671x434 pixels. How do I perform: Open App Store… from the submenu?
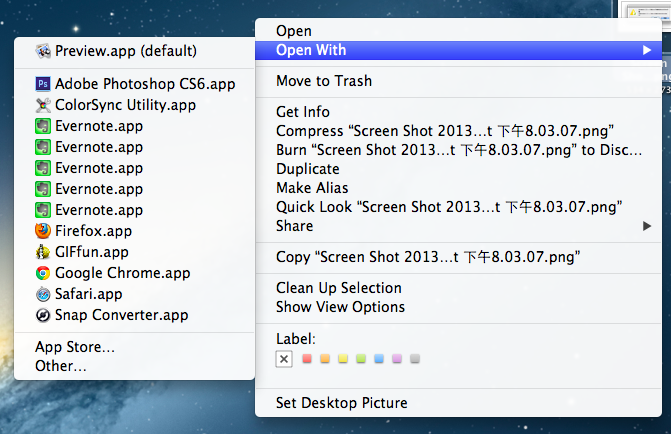[134, 347]
